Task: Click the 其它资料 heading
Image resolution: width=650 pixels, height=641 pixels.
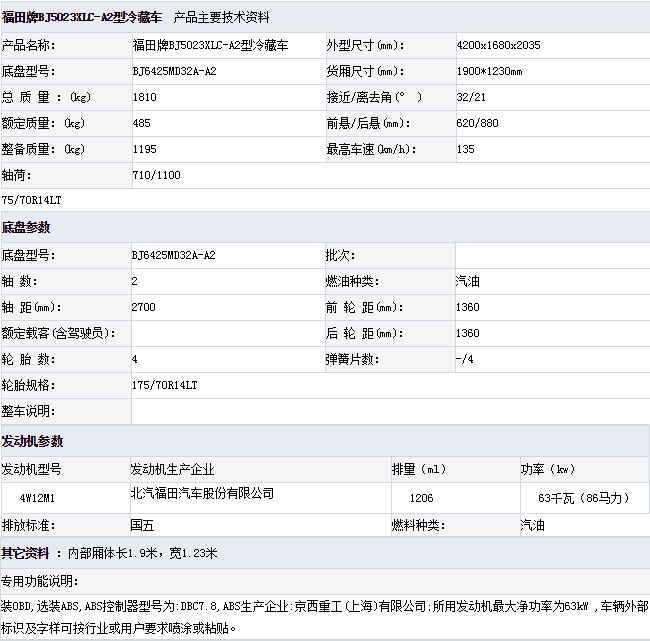Action: [25, 553]
